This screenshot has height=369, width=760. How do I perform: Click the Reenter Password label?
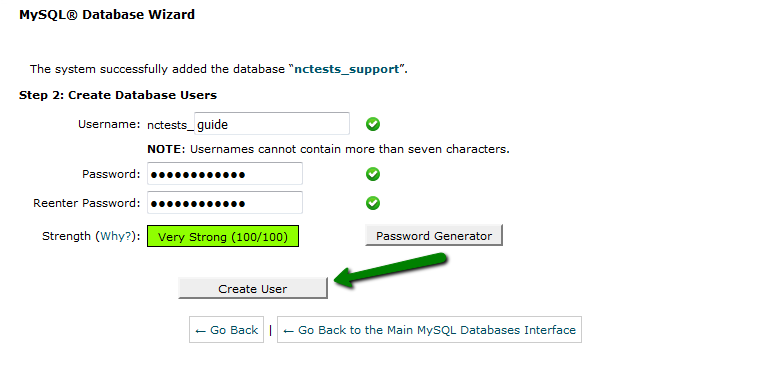[x=86, y=203]
